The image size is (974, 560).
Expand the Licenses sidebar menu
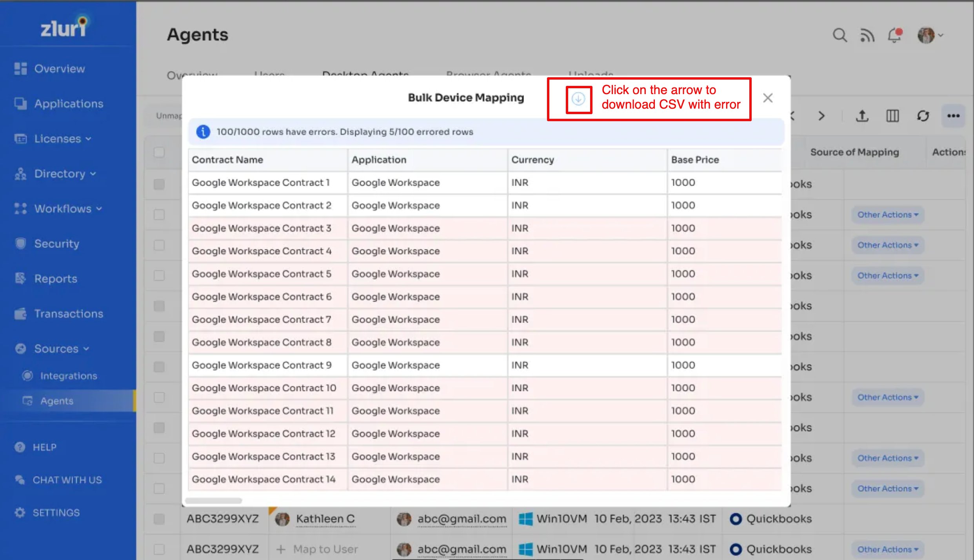tap(63, 138)
